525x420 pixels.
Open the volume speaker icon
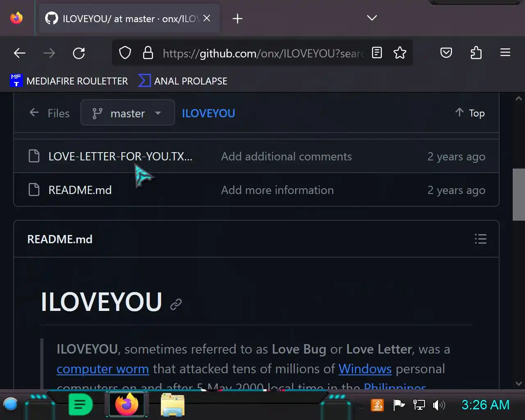tap(438, 405)
